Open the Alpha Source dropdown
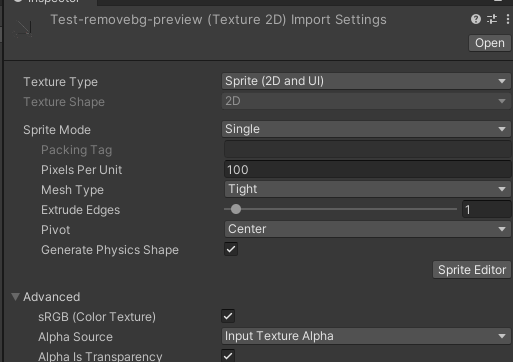 click(366, 336)
